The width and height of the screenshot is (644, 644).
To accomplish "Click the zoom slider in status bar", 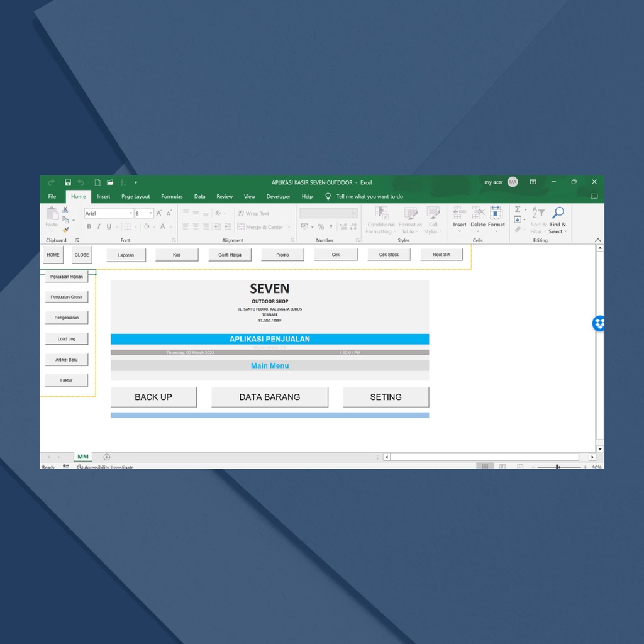I will [x=558, y=467].
